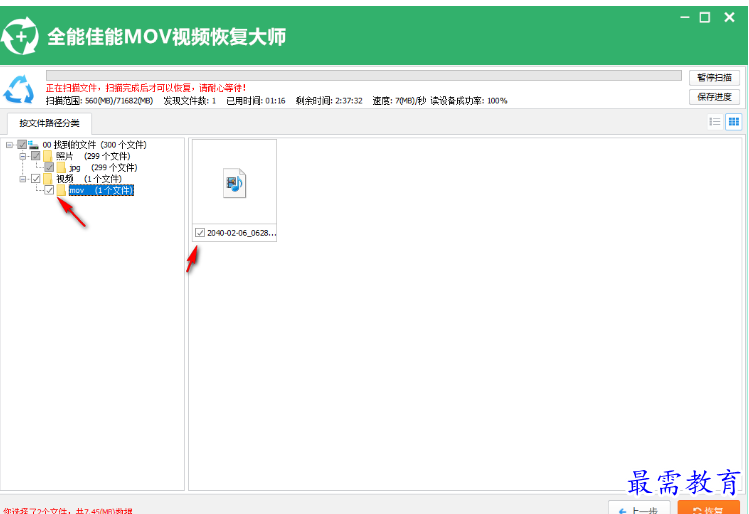Select the jpg (299 个文件) tree row
This screenshot has width=749, height=514.
point(103,168)
